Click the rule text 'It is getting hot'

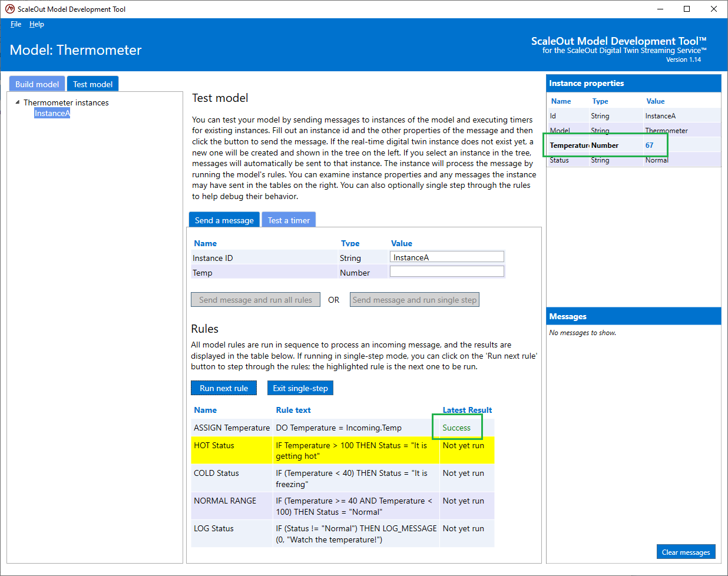pyautogui.click(x=352, y=451)
